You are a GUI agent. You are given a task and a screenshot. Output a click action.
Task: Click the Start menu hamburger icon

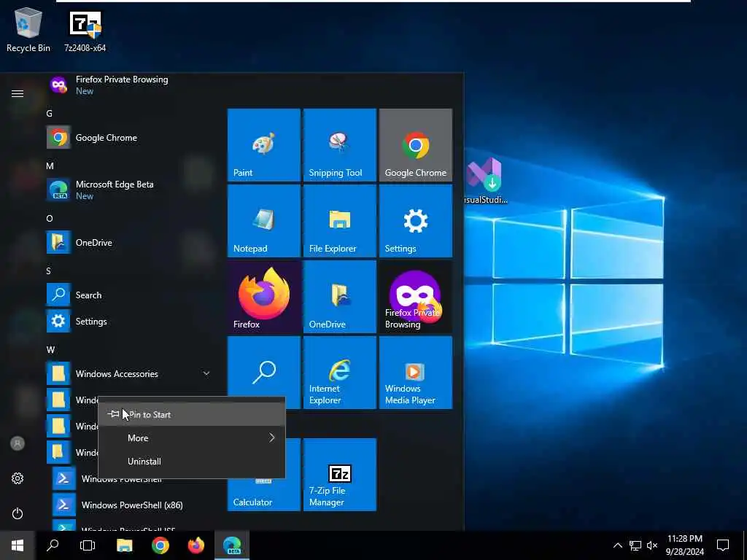point(18,94)
